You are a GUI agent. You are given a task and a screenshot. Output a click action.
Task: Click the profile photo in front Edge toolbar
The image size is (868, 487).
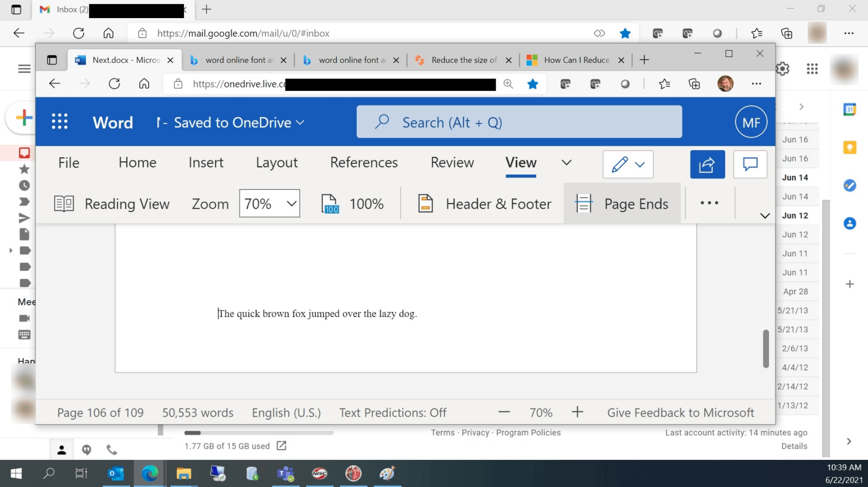pos(725,84)
